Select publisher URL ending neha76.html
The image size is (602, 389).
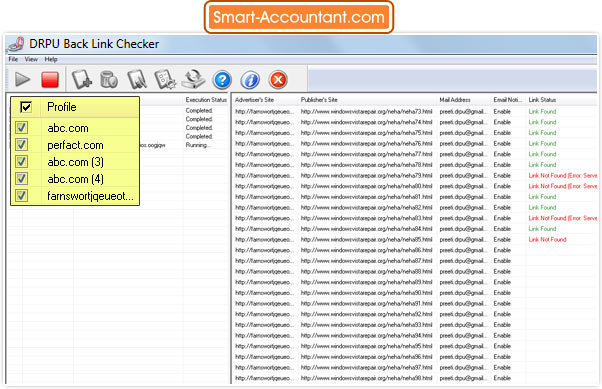pyautogui.click(x=366, y=143)
